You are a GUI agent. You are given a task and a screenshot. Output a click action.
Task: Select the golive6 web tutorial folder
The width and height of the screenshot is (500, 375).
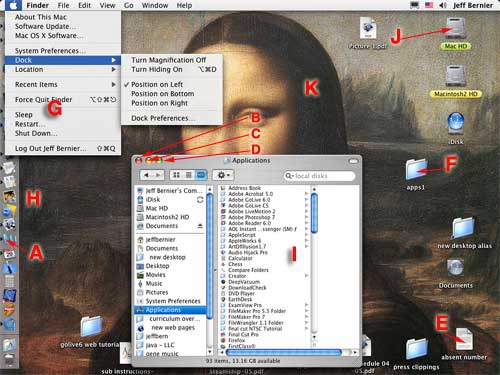(x=91, y=327)
